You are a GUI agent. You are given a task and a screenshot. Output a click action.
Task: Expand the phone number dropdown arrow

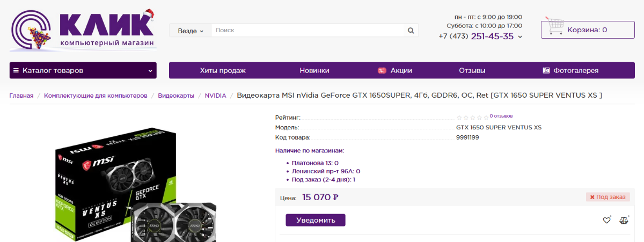tap(520, 37)
